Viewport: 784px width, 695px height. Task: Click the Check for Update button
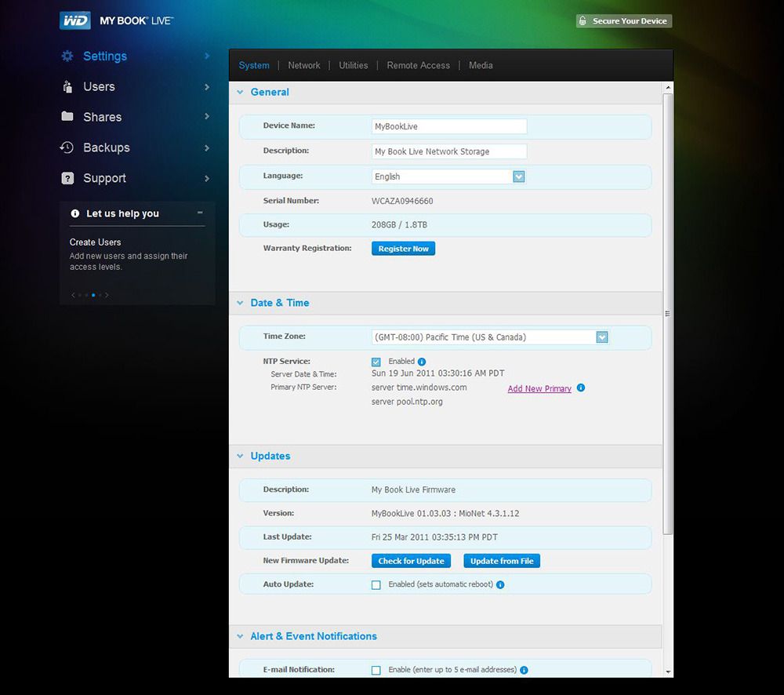[411, 561]
